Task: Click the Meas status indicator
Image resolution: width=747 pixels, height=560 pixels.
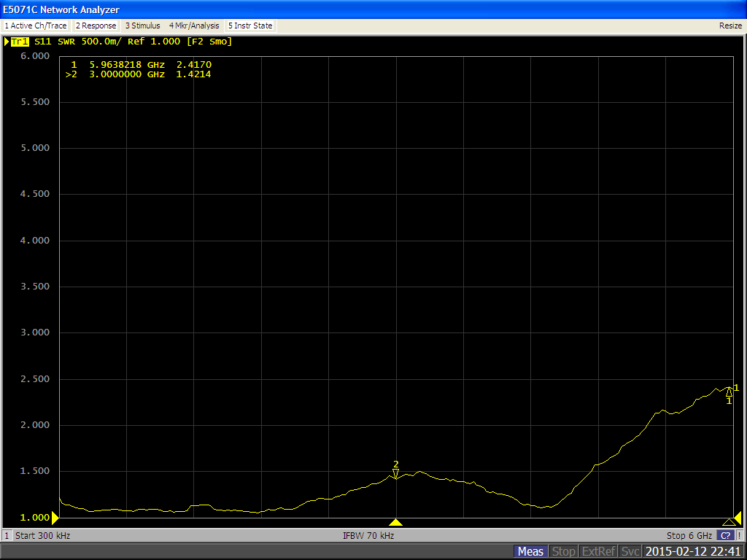Action: point(530,551)
